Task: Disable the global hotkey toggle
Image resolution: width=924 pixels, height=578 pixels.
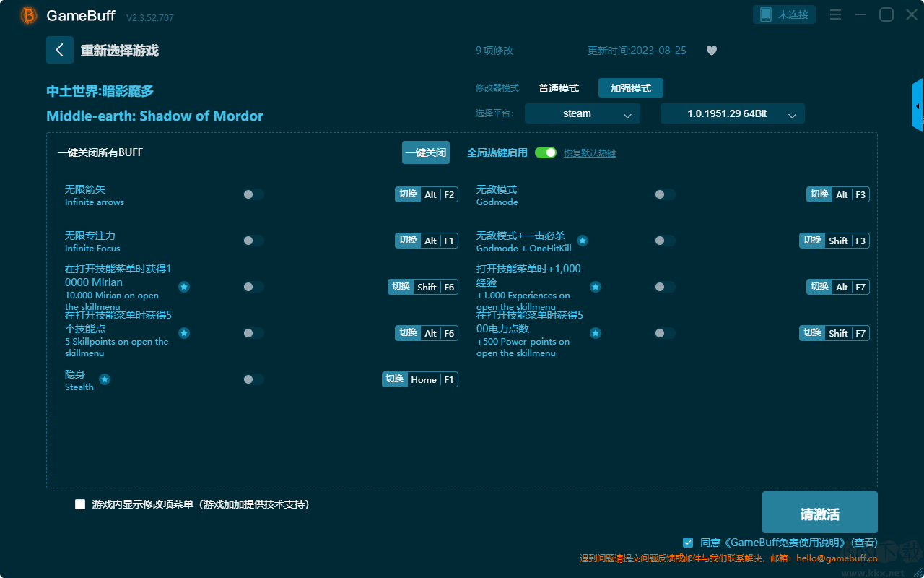Action: [546, 152]
